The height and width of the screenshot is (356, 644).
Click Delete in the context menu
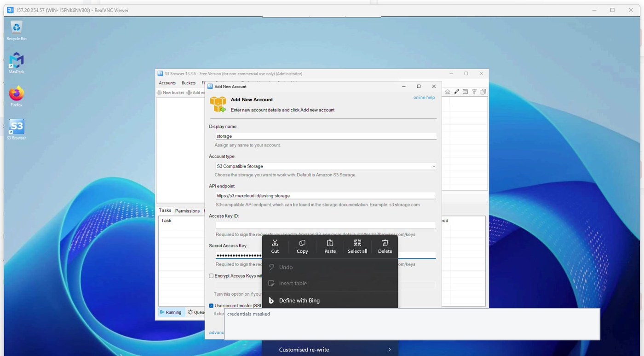(385, 246)
